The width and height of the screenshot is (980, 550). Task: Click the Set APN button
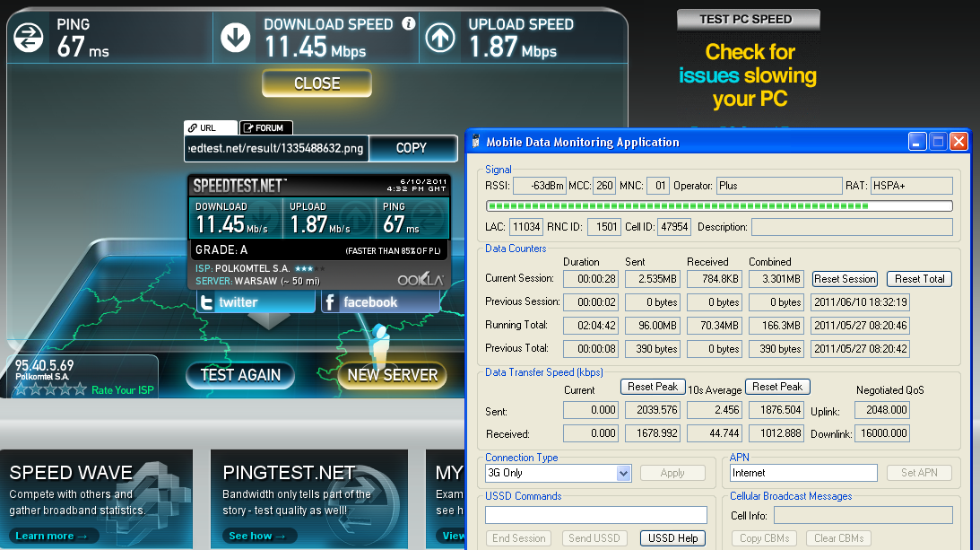[x=919, y=473]
